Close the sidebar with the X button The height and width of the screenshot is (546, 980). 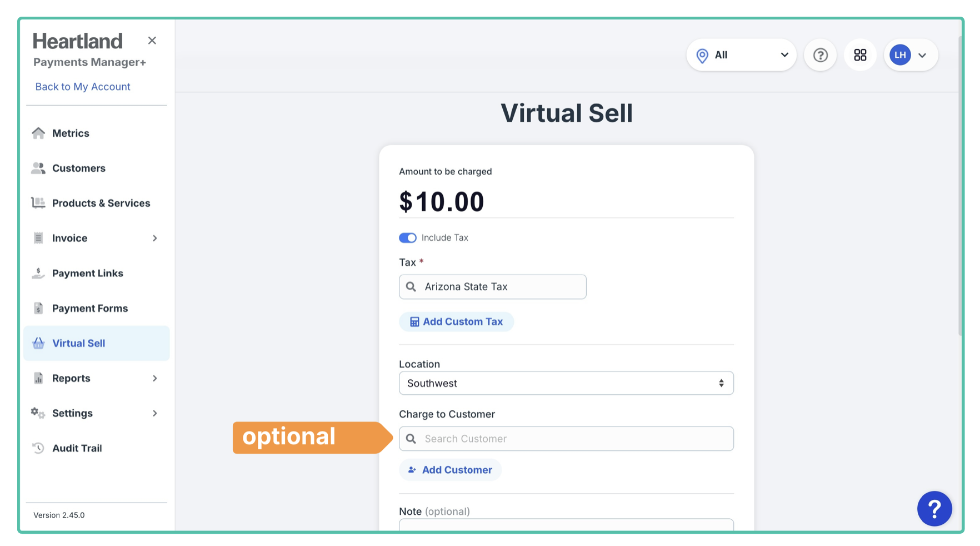pos(152,41)
